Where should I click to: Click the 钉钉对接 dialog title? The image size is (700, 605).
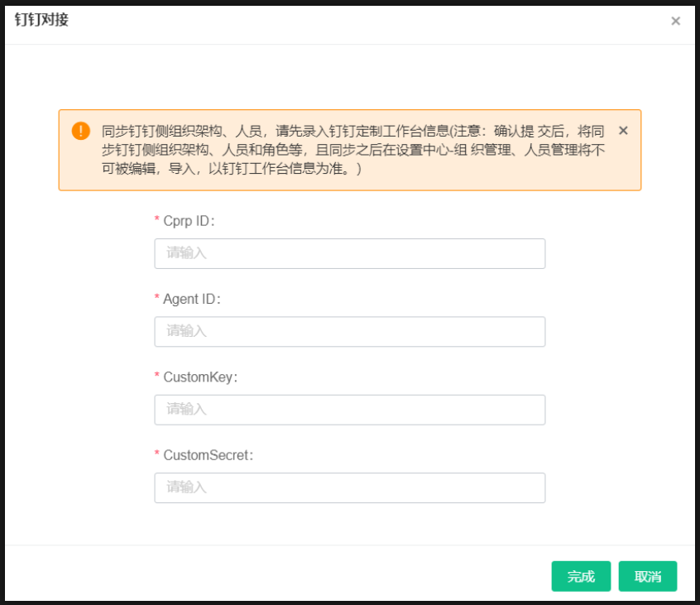coord(41,20)
